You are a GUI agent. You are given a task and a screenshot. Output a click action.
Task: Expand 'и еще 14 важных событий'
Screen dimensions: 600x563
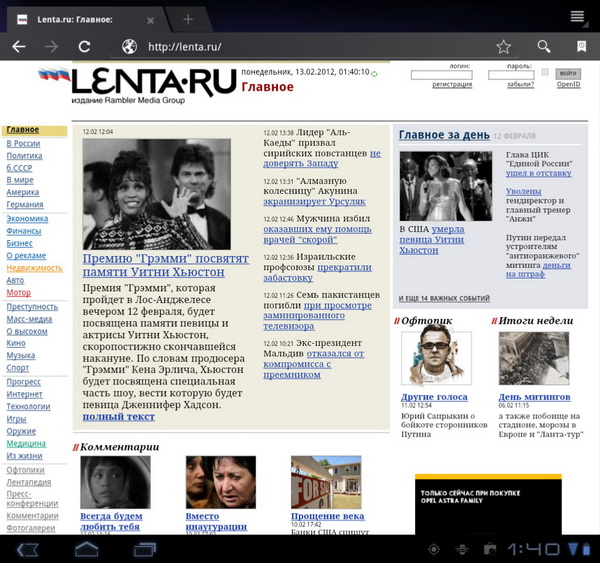point(444,298)
